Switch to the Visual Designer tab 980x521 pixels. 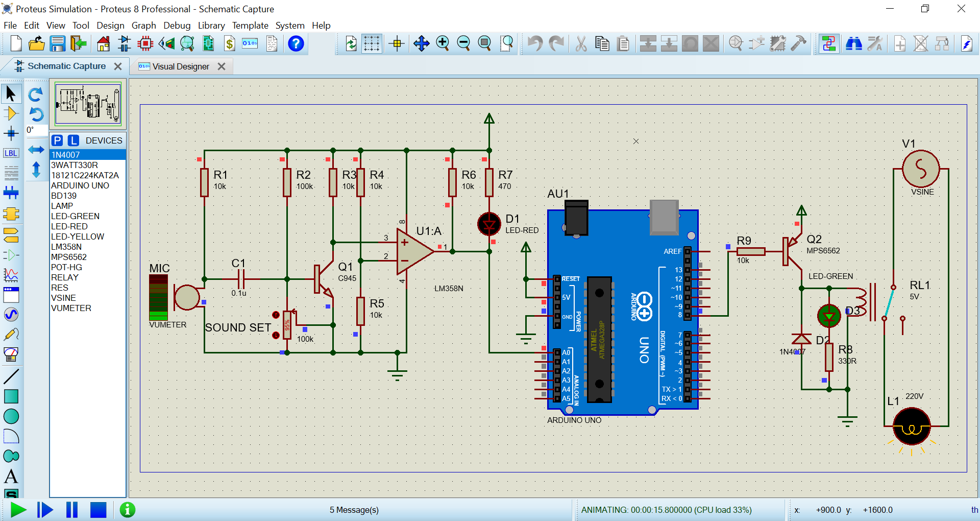(x=181, y=66)
